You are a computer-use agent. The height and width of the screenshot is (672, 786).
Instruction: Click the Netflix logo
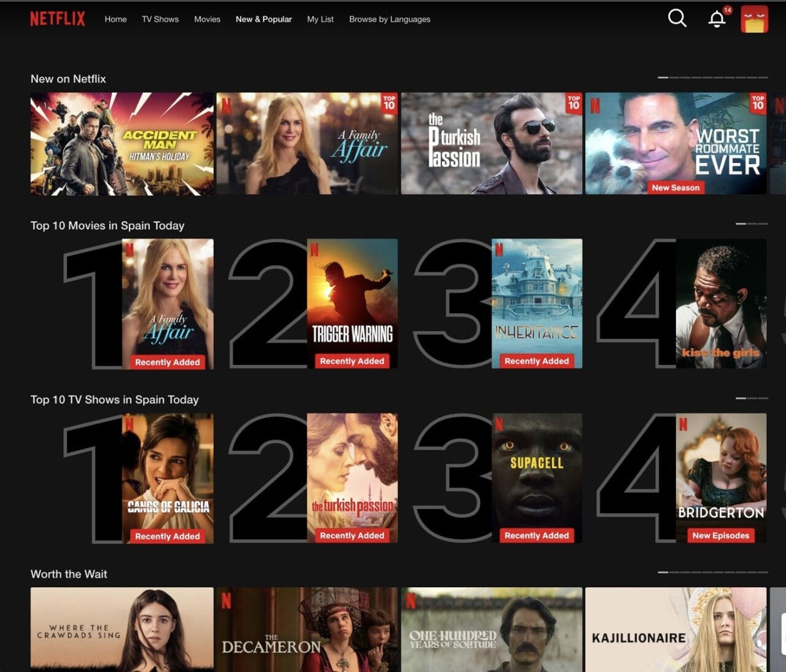[58, 19]
